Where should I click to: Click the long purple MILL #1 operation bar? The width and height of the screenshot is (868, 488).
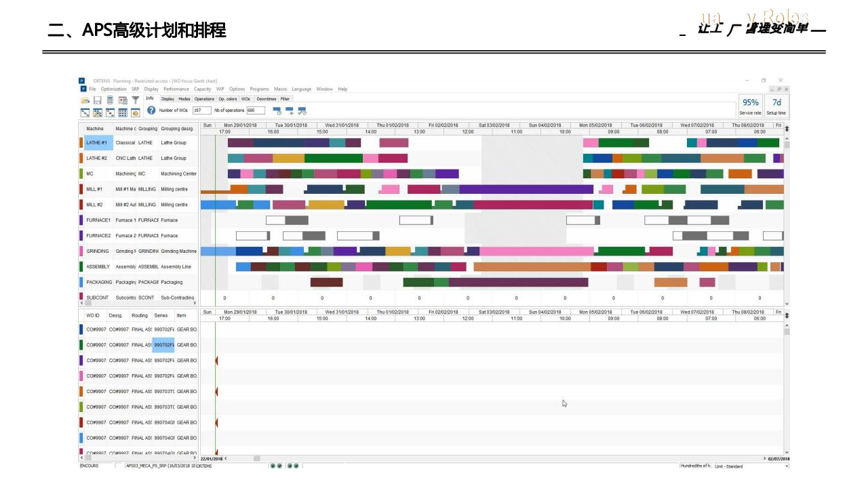(526, 189)
